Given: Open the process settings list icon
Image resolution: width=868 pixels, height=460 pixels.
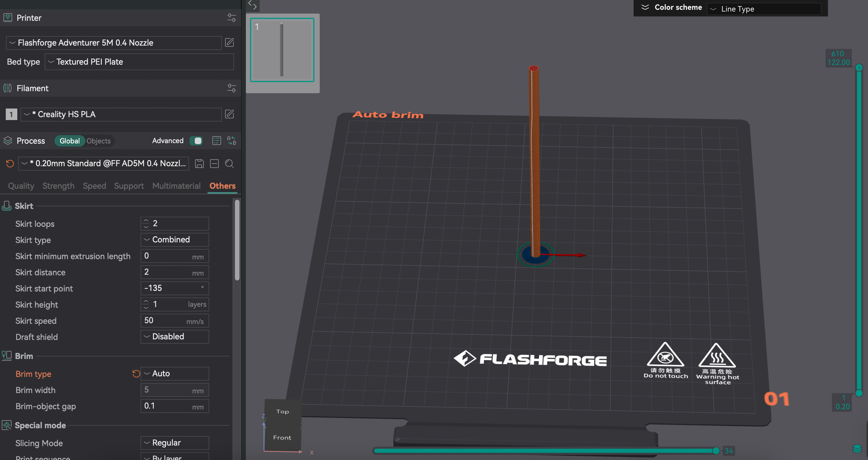Looking at the screenshot, I should (x=217, y=141).
